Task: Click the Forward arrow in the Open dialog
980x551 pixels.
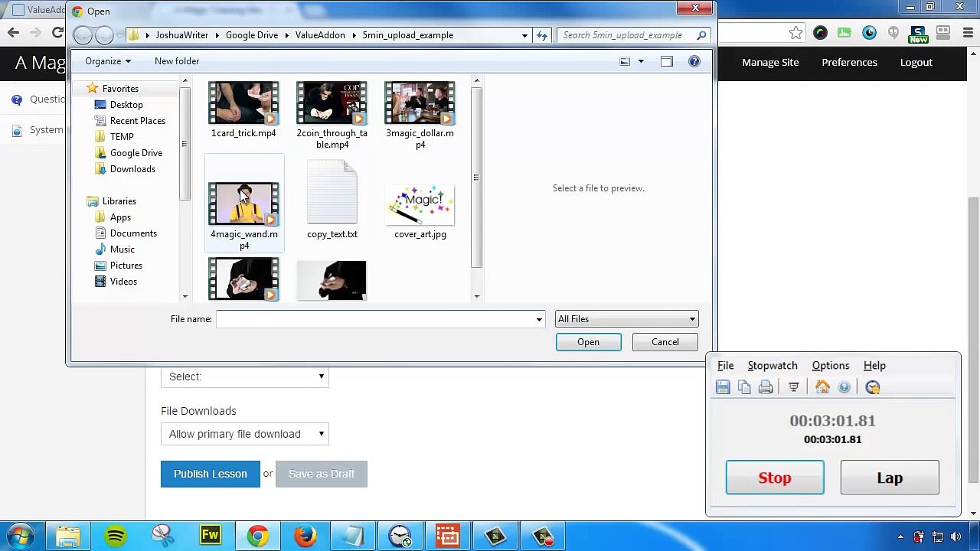Action: (x=104, y=35)
